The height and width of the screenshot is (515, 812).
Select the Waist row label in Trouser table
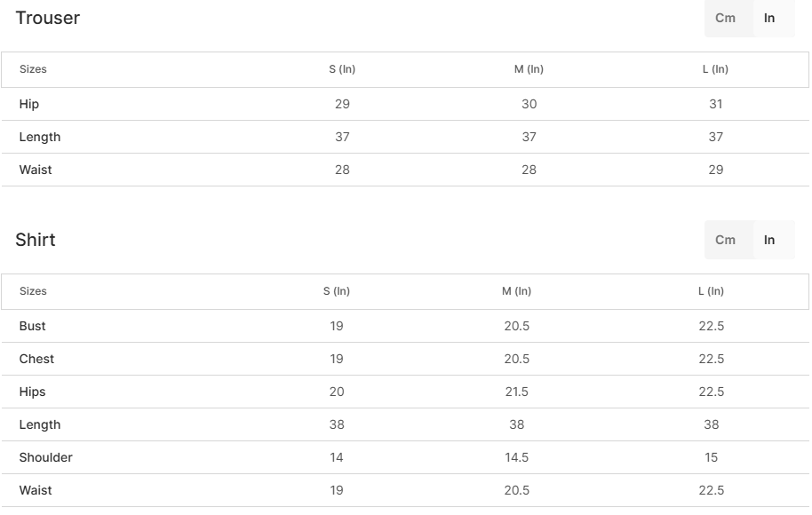pyautogui.click(x=36, y=170)
